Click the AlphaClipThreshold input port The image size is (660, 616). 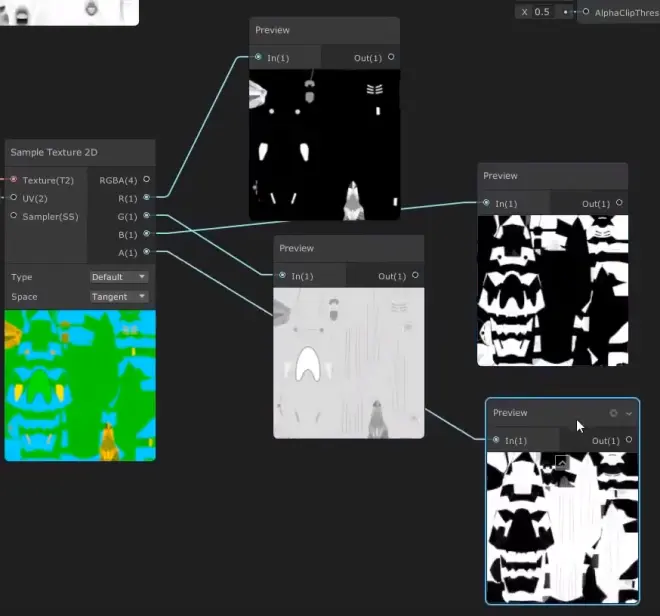click(586, 12)
